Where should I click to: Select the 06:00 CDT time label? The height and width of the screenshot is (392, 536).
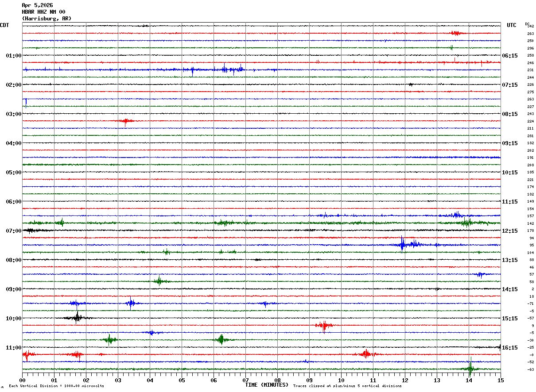[x=14, y=202]
